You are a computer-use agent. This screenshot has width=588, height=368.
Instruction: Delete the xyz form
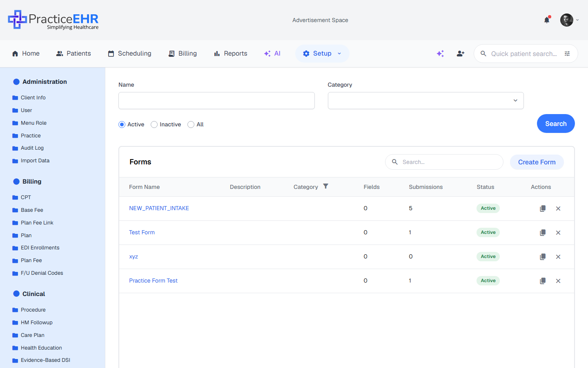click(558, 257)
